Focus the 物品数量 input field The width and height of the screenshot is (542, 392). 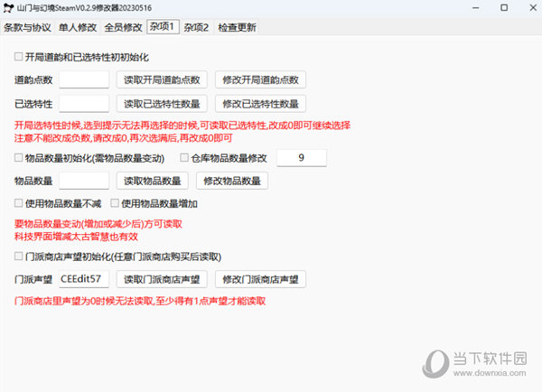(x=84, y=181)
